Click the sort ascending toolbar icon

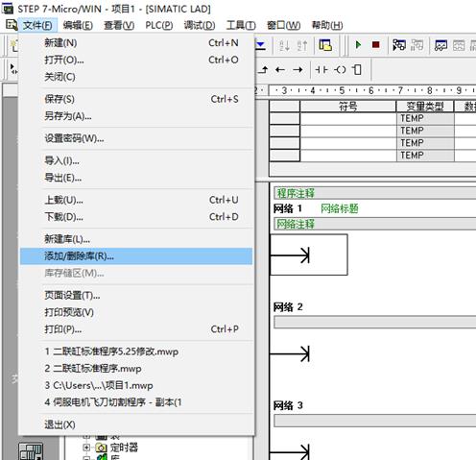284,46
